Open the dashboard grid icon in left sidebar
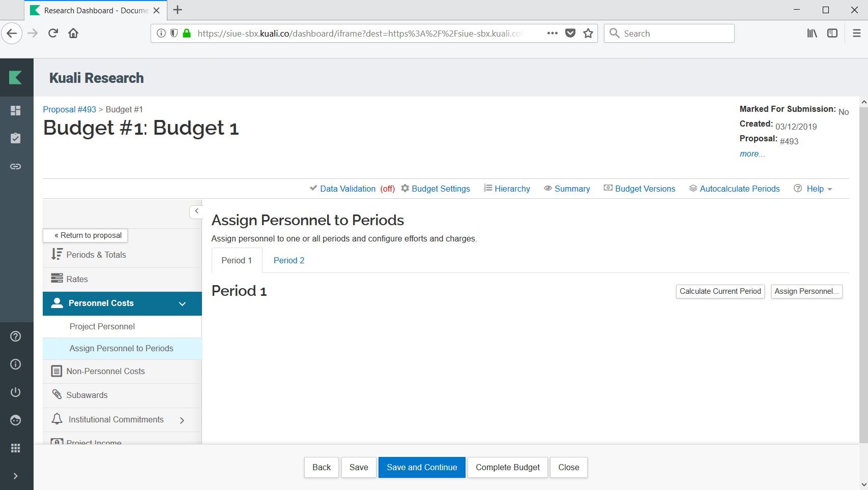Image resolution: width=868 pixels, height=490 pixels. pyautogui.click(x=16, y=111)
